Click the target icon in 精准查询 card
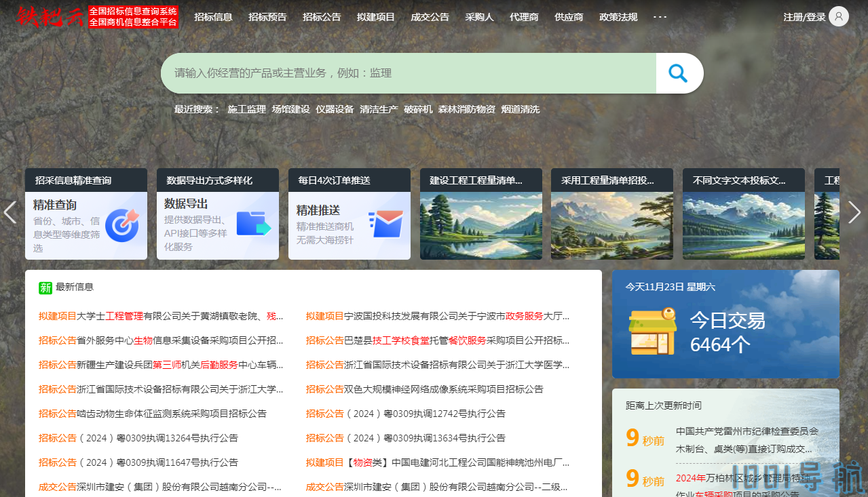The width and height of the screenshot is (868, 497). (x=122, y=225)
